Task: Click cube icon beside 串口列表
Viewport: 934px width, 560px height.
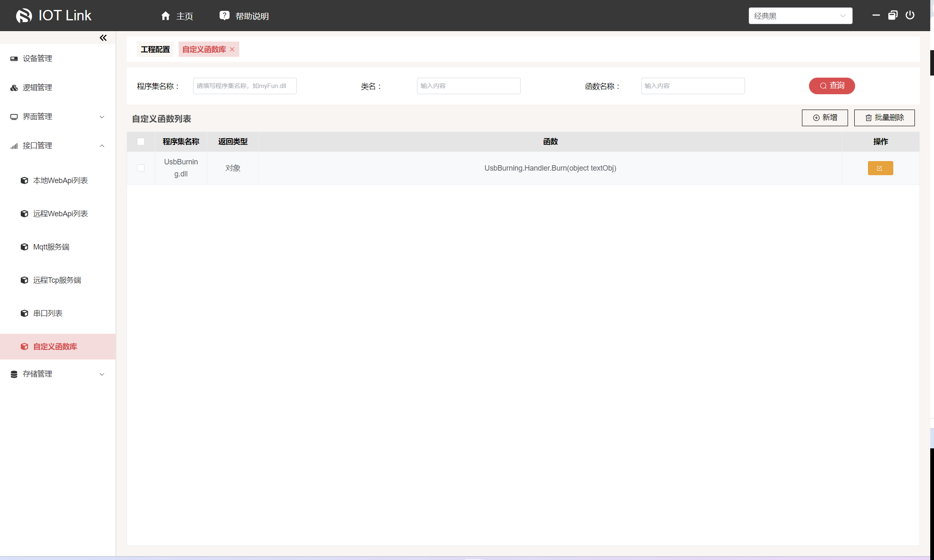Action: pyautogui.click(x=25, y=313)
